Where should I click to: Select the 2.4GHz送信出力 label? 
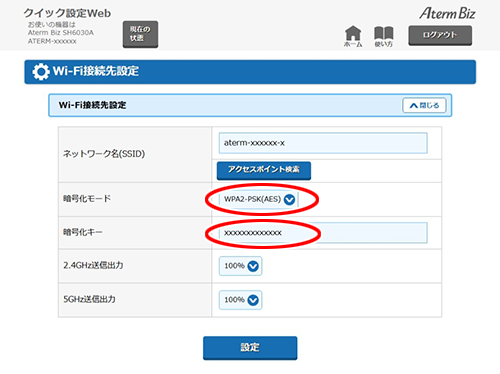click(93, 266)
